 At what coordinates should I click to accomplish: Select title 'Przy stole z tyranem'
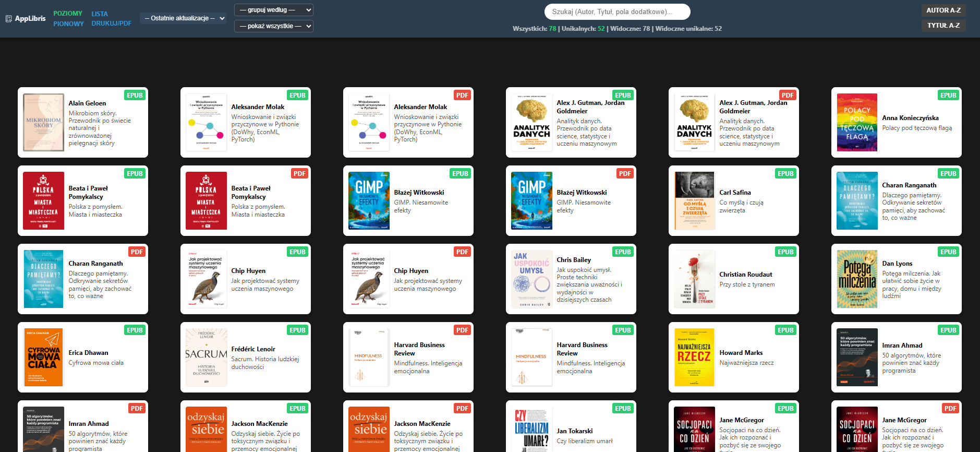tap(747, 284)
